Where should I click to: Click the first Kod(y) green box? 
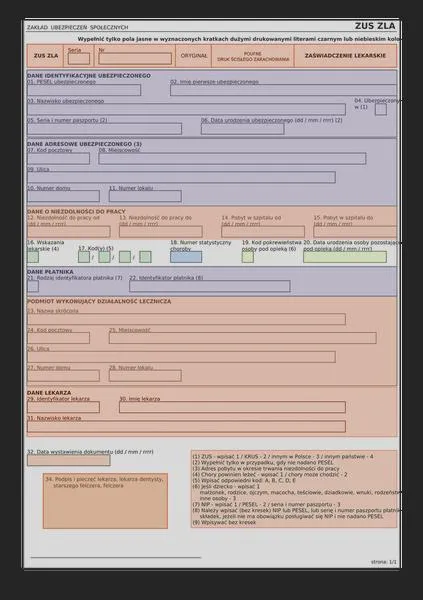[x=84, y=257]
